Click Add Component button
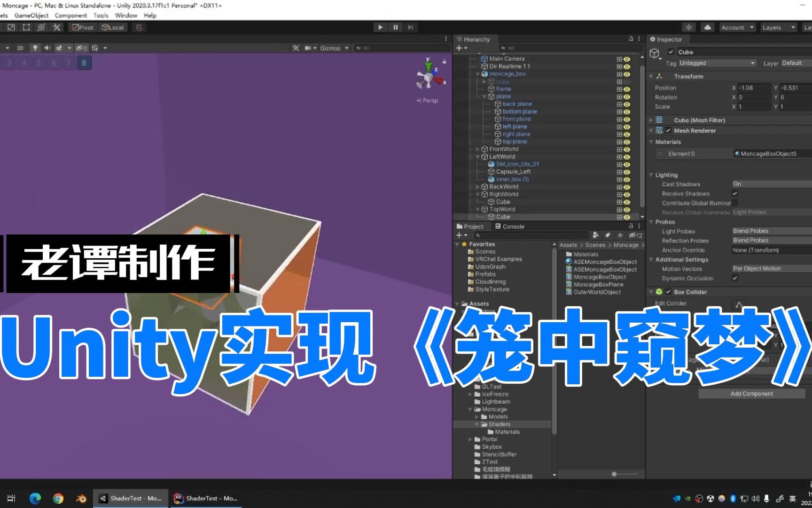This screenshot has height=508, width=812. 751,394
